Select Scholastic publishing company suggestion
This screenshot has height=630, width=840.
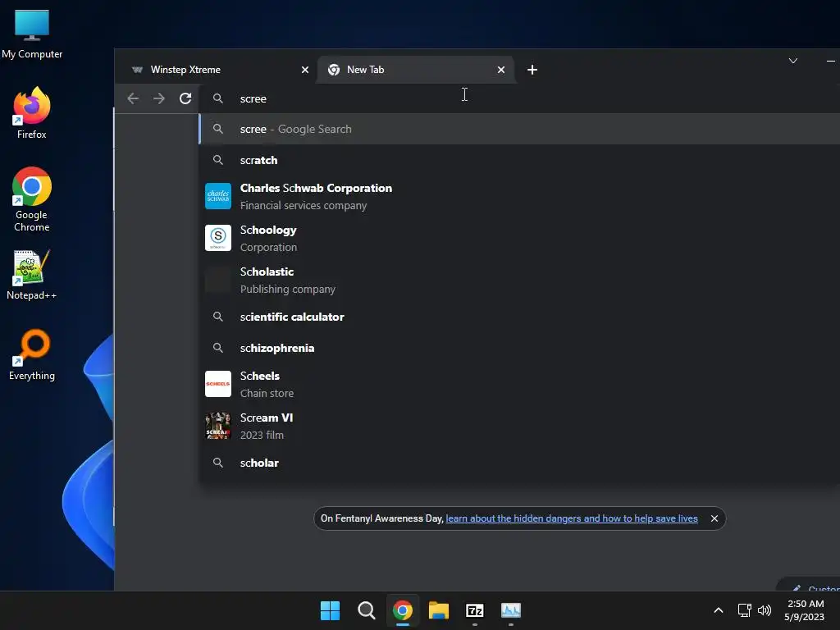point(519,281)
